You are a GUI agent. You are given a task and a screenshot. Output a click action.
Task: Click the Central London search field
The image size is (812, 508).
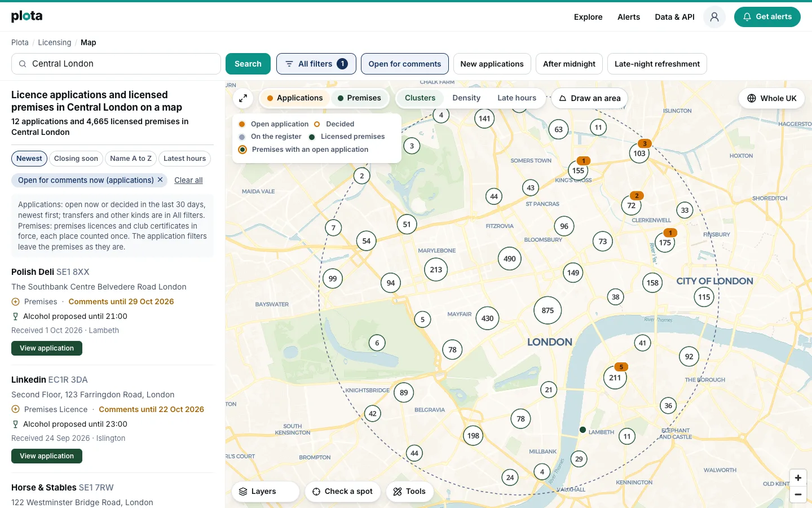(116, 64)
